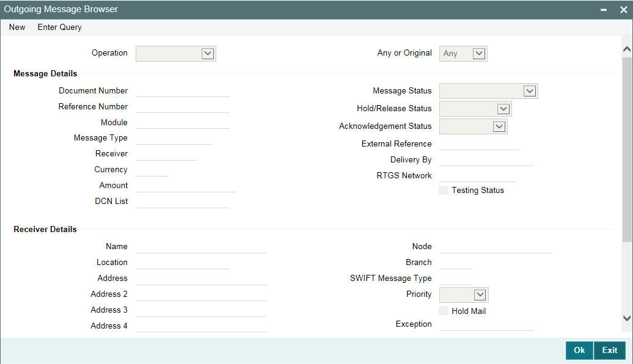The image size is (633, 364).
Task: Click the Receiver Details section heading
Action: point(45,229)
